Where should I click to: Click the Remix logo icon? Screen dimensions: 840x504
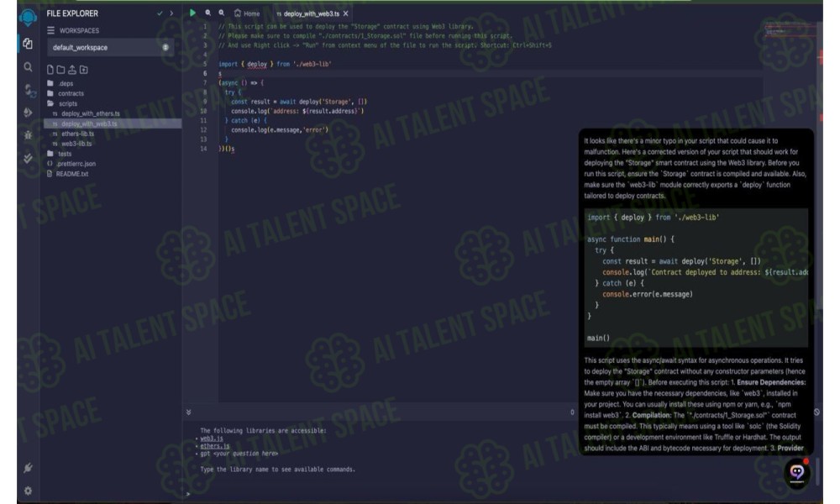point(28,18)
